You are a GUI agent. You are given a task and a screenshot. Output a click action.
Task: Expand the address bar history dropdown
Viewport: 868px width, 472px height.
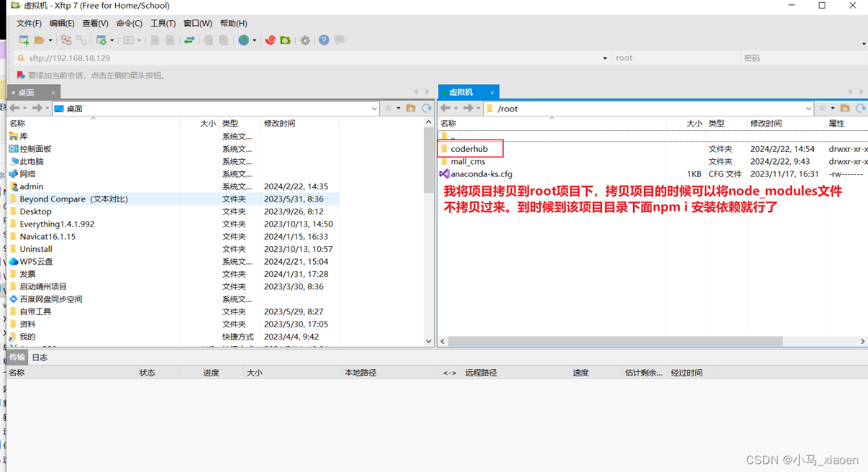[x=605, y=58]
